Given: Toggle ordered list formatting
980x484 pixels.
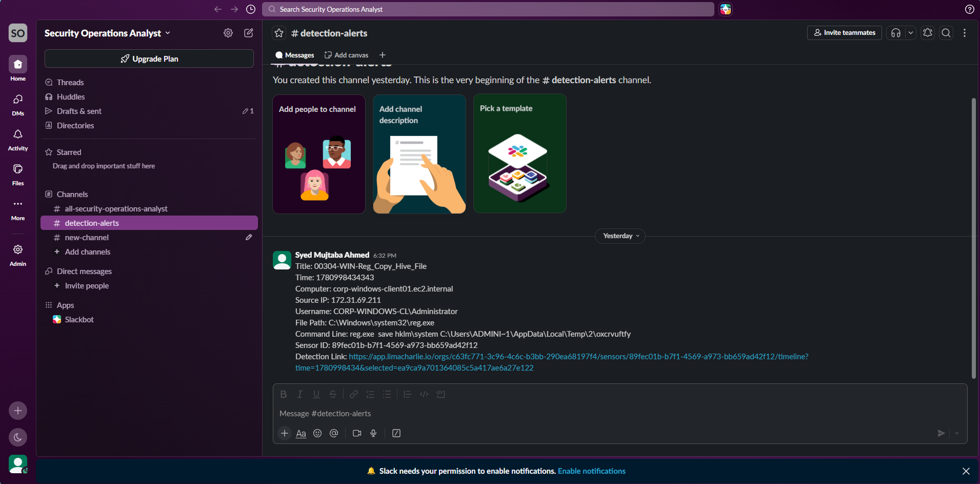Looking at the screenshot, I should (370, 394).
